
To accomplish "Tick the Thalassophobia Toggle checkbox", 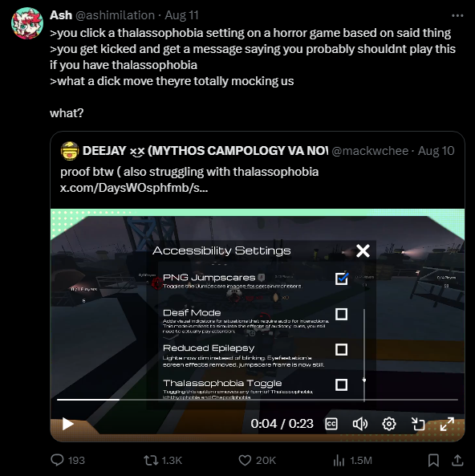I will coord(342,384).
